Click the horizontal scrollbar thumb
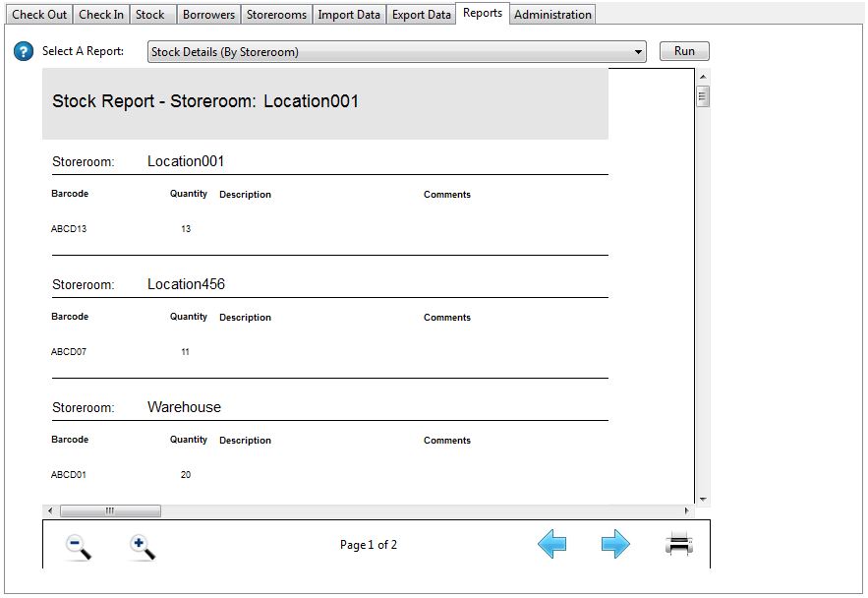The width and height of the screenshot is (868, 598). [110, 511]
